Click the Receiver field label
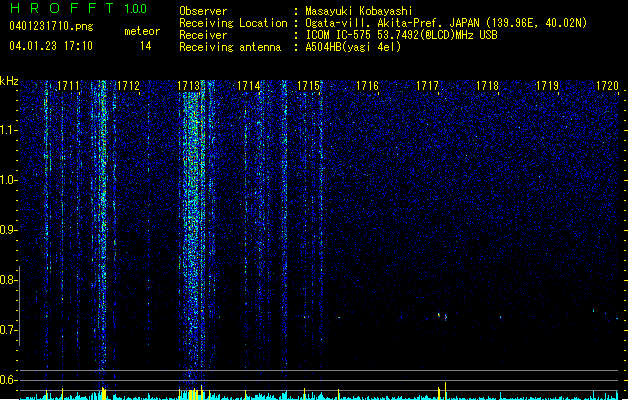 click(x=203, y=35)
